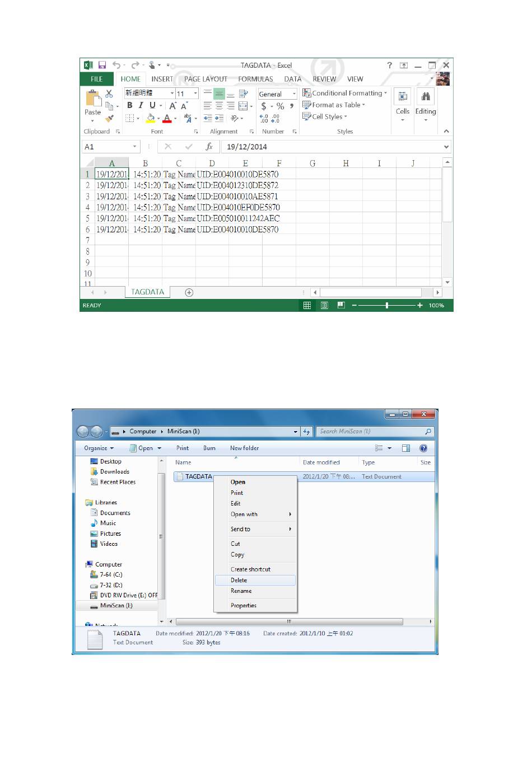The height and width of the screenshot is (772, 532).
Task: Select MiniScan (I:) in navigation pane
Action: tap(116, 605)
